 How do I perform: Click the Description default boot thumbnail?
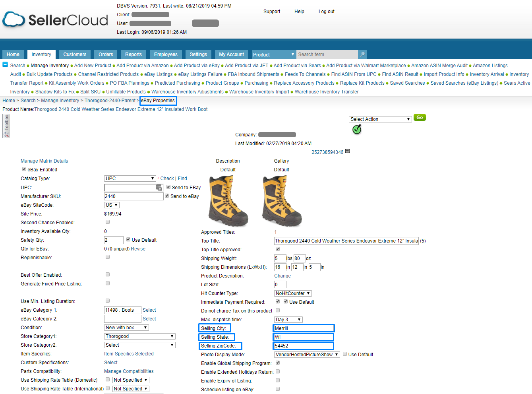click(x=228, y=201)
